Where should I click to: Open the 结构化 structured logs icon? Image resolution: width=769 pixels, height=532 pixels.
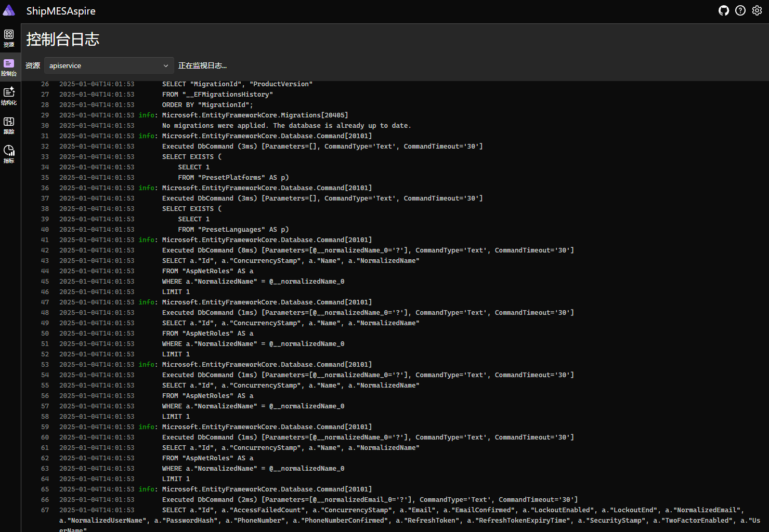pyautogui.click(x=9, y=96)
